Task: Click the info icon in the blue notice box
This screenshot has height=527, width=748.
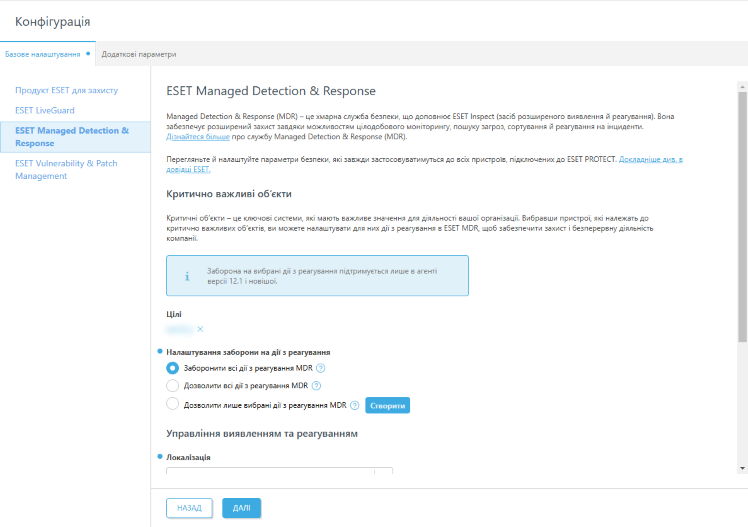Action: coord(187,276)
